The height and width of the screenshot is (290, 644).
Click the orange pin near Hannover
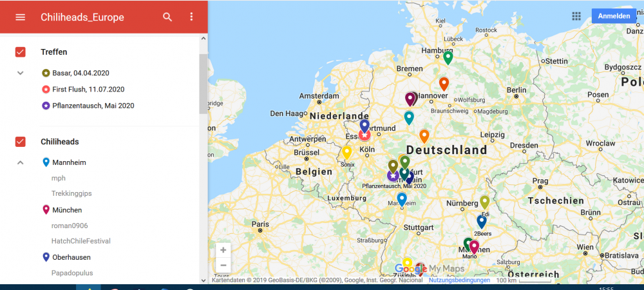pos(444,83)
